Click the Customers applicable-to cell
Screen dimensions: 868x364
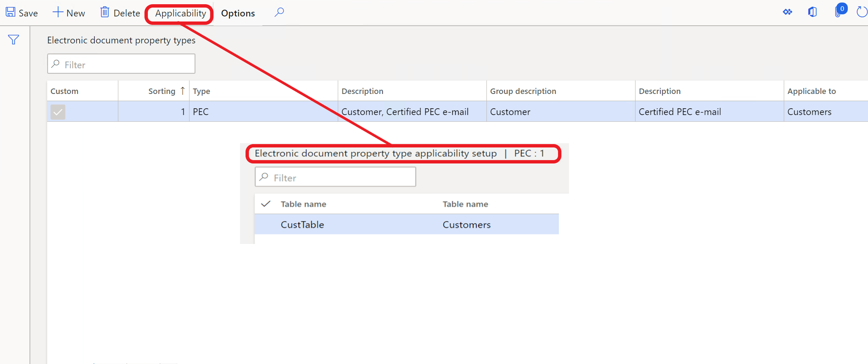[826, 112]
